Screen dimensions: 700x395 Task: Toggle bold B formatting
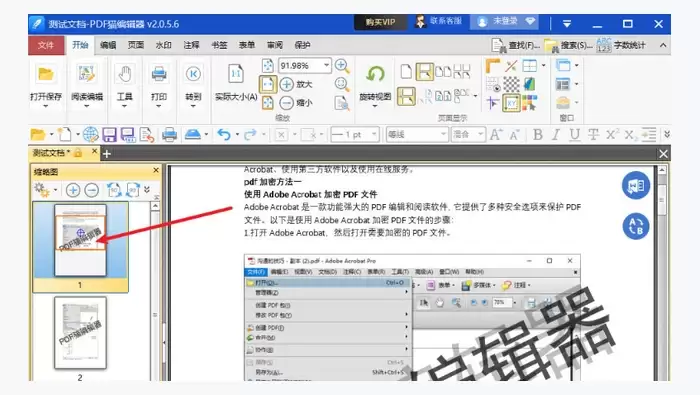point(538,134)
